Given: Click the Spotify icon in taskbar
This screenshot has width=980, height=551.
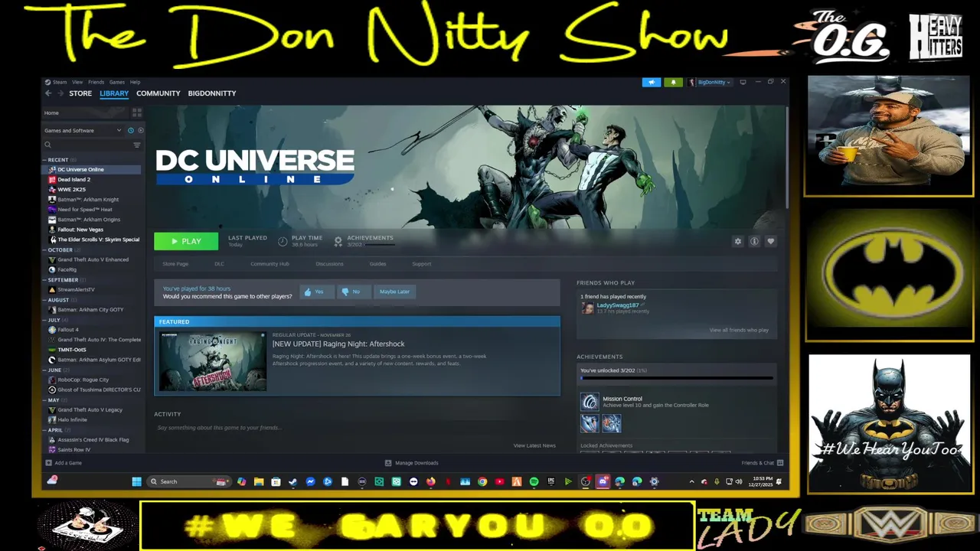Looking at the screenshot, I should pyautogui.click(x=534, y=481).
